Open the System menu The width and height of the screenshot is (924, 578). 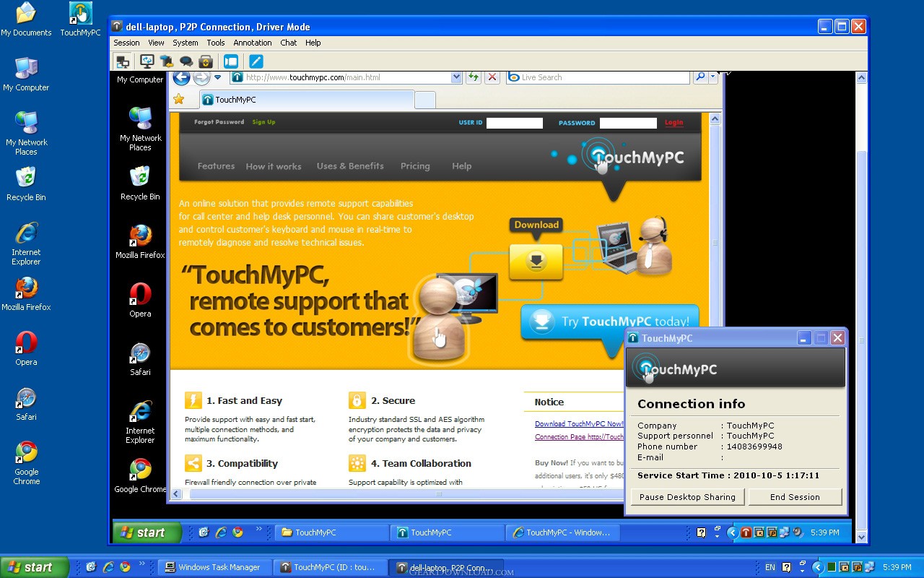pyautogui.click(x=186, y=43)
